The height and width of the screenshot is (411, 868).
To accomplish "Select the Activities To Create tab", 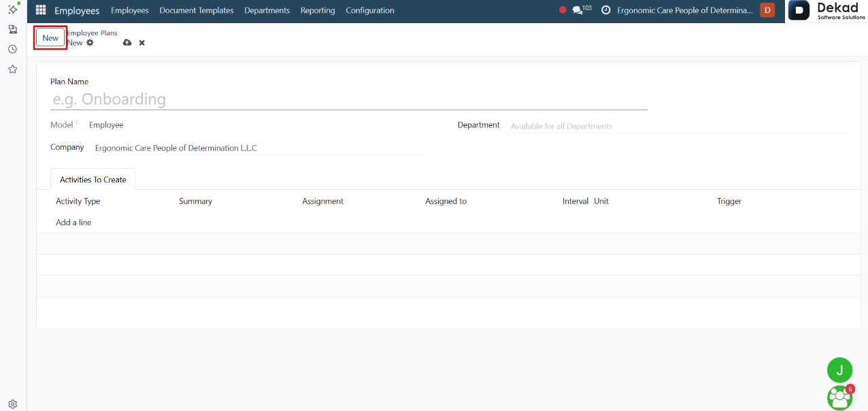I will (x=93, y=180).
